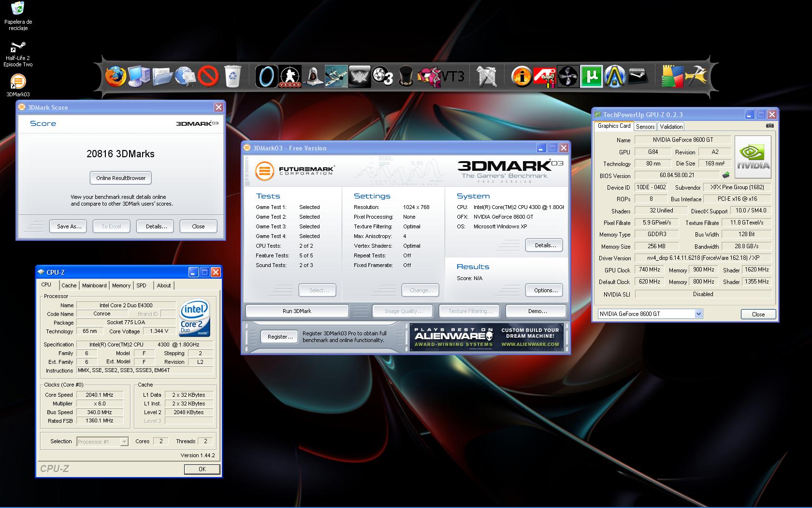Open the winged emblem dock icon

[360, 76]
